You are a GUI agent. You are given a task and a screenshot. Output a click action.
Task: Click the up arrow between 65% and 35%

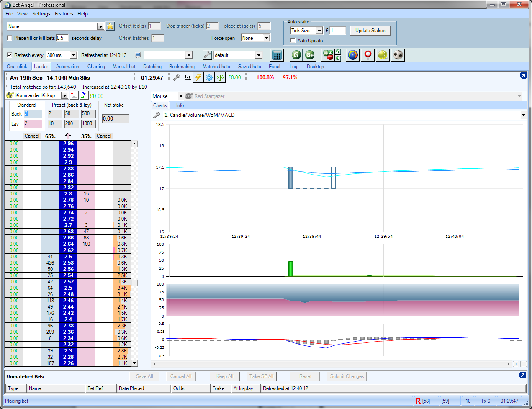(x=68, y=136)
